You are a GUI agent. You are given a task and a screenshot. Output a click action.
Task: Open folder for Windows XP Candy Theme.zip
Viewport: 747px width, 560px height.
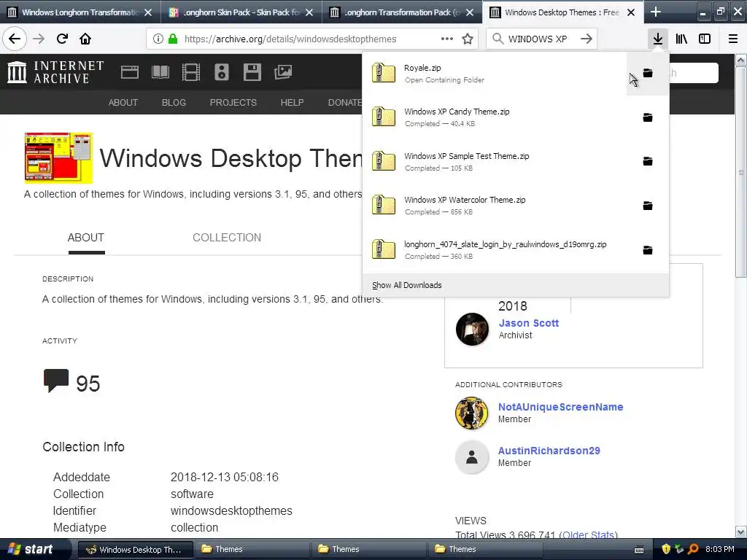(x=648, y=117)
